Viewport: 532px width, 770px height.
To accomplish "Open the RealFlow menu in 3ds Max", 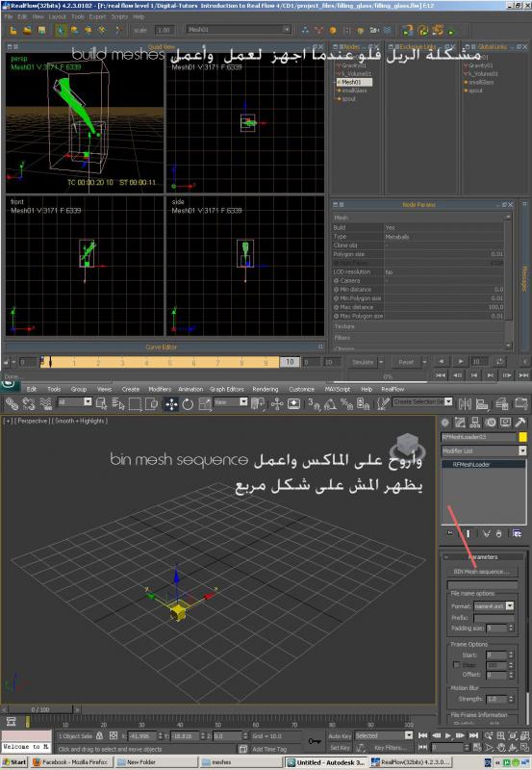I will point(393,389).
